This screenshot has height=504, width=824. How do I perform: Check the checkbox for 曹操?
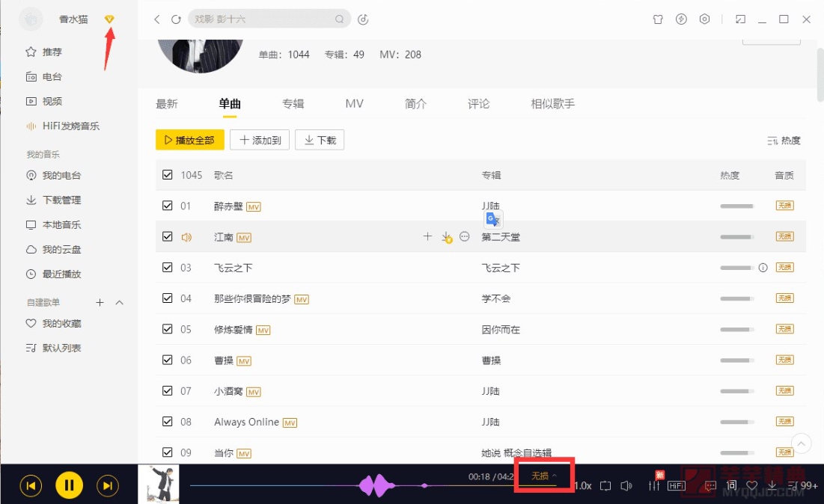click(168, 359)
